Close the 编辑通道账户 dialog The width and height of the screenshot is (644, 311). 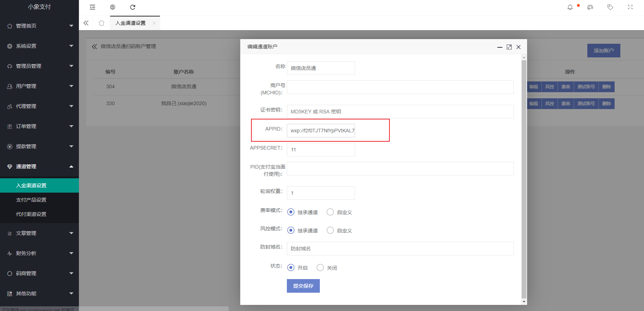518,47
